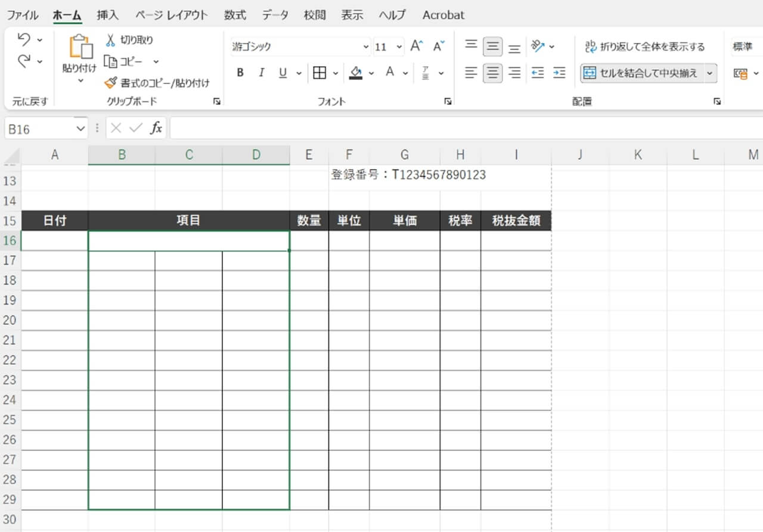This screenshot has width=763, height=532.
Task: Click セルを結合して中央揃え button
Action: [641, 73]
